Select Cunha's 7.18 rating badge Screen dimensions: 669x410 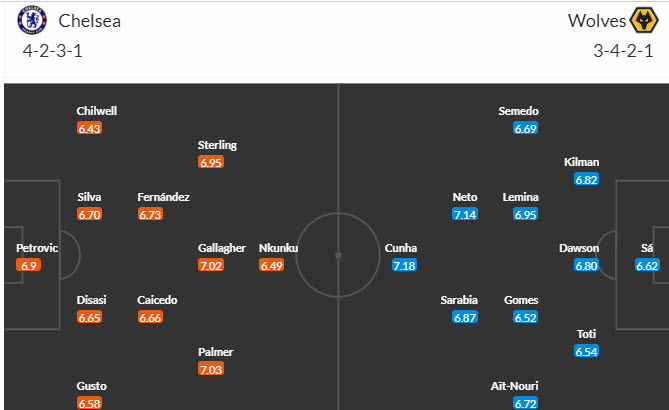point(404,265)
